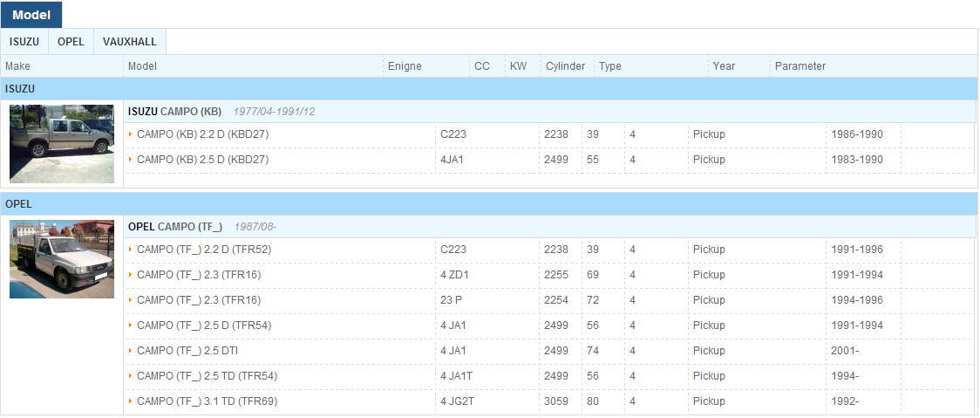
Task: Select engine code 4 JA1T
Action: click(456, 376)
